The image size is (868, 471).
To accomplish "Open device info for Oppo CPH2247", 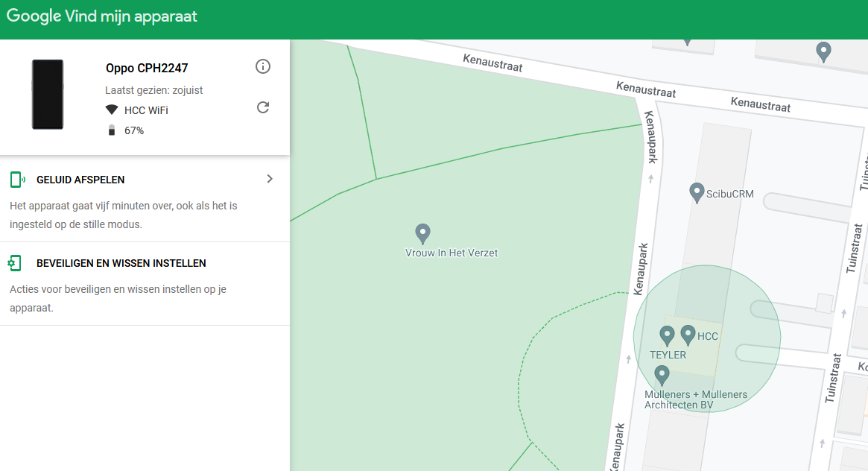I will pos(262,67).
